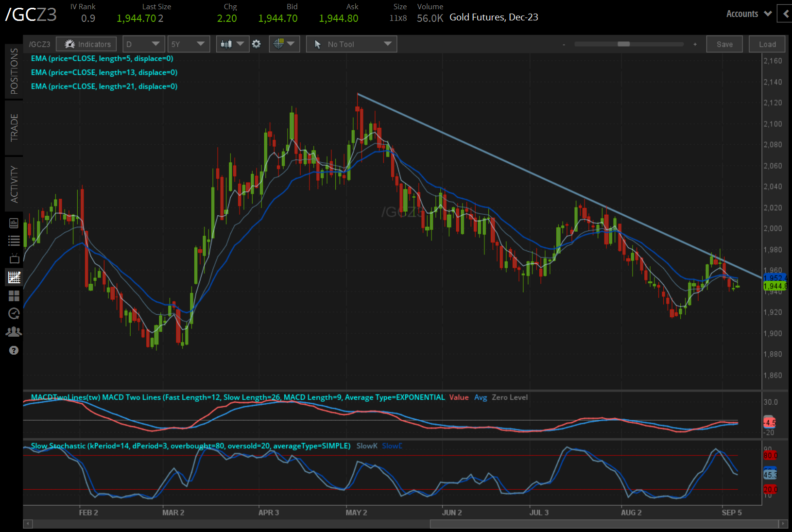Open the list view icon in left sidebar
Screen dimensions: 792x532
click(x=14, y=240)
